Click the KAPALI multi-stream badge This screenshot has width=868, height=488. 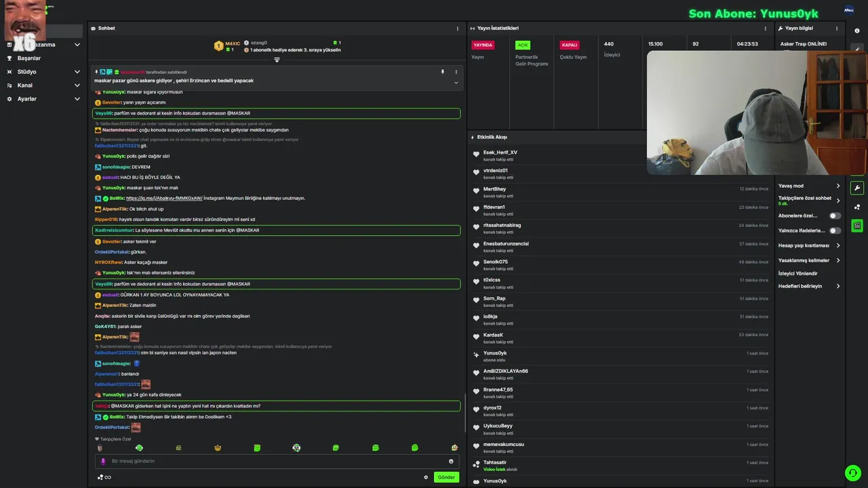click(x=570, y=45)
